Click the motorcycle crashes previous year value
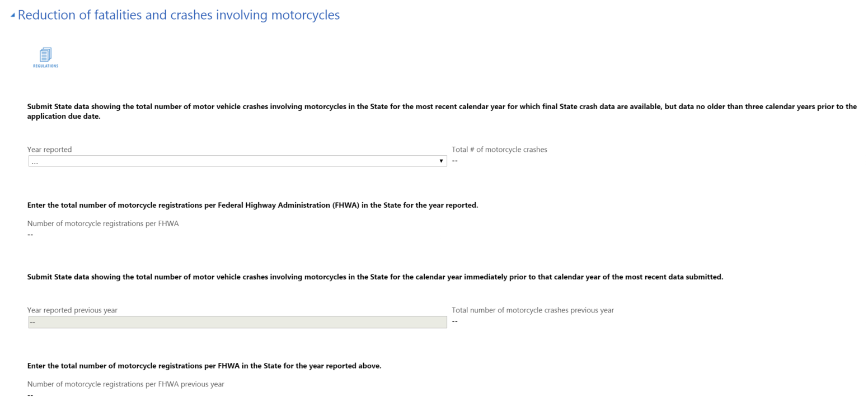Viewport: 868px width, 410px height. coord(455,322)
